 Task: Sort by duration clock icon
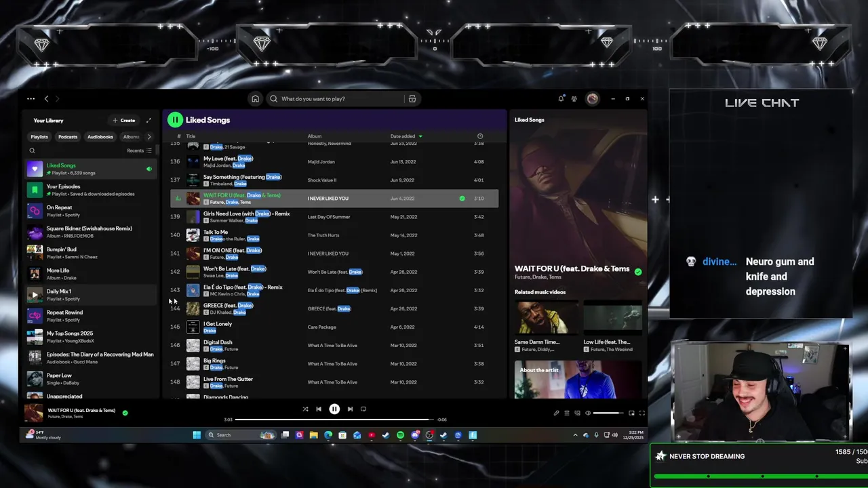pyautogui.click(x=480, y=136)
